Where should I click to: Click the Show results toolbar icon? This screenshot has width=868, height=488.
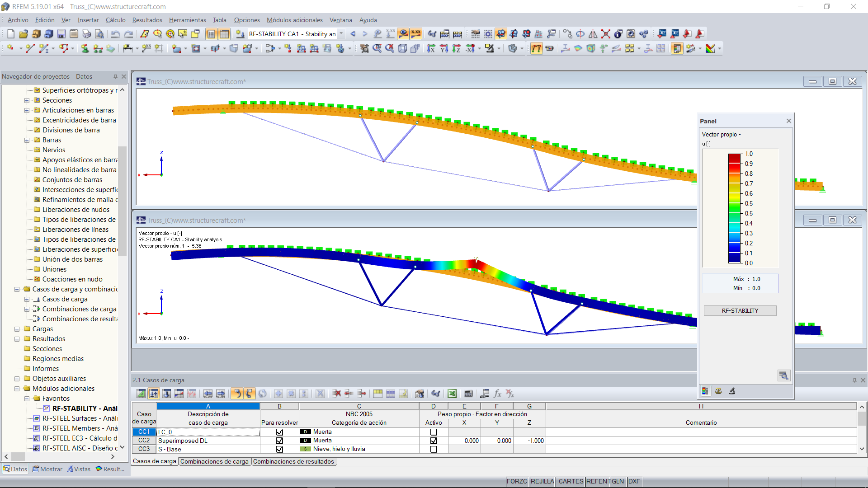403,34
